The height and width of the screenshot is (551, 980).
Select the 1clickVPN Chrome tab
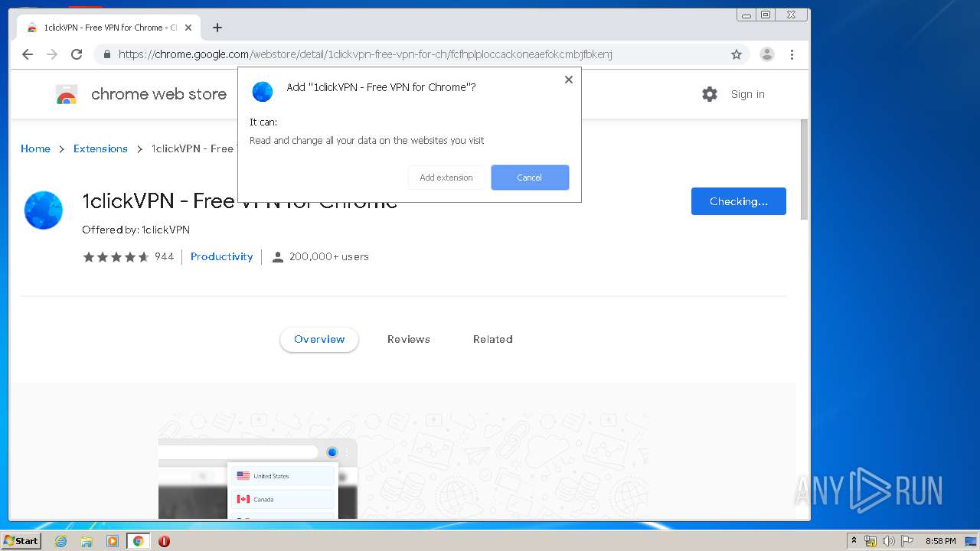click(x=108, y=28)
